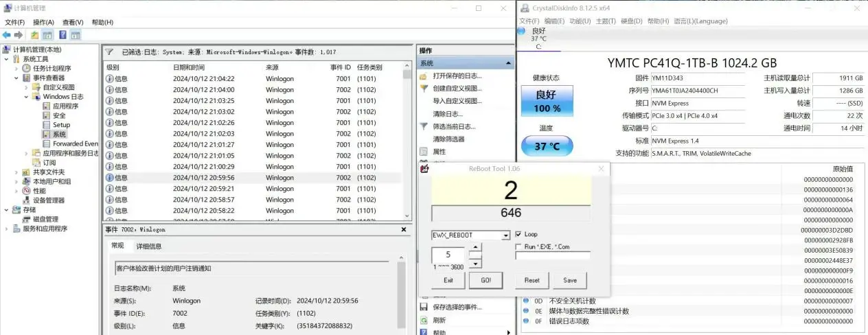Click the 性能 performance icon in tree

(x=27, y=191)
